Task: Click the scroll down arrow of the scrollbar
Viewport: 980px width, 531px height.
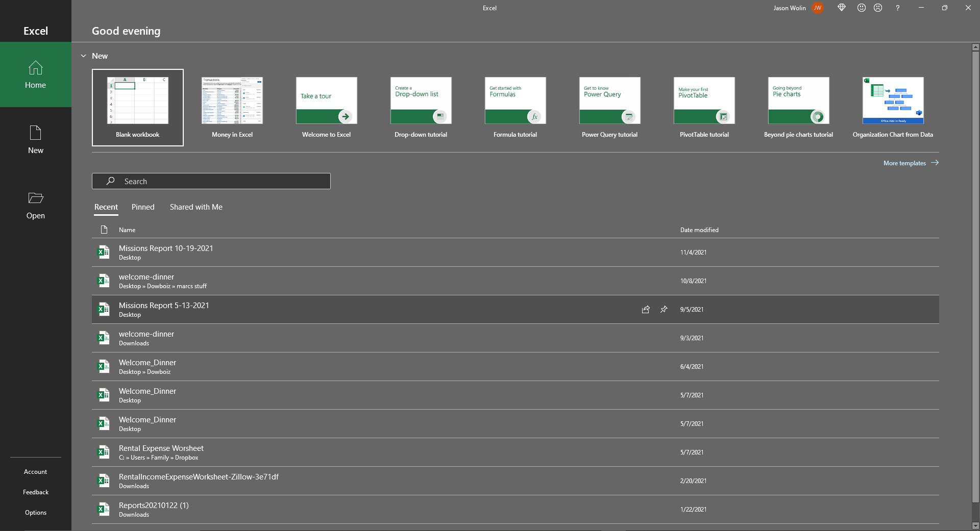Action: (975, 525)
